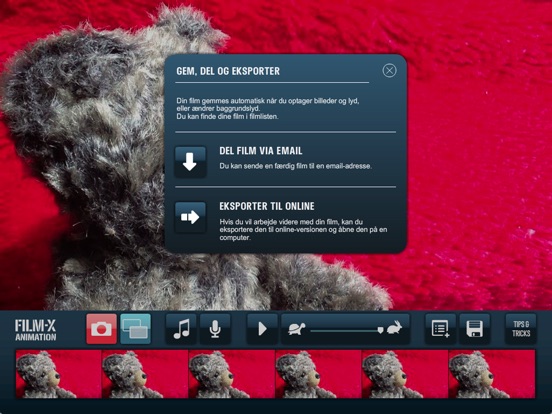This screenshot has height=414, width=552.
Task: Select the Eksporter til online heading
Action: [x=267, y=206]
